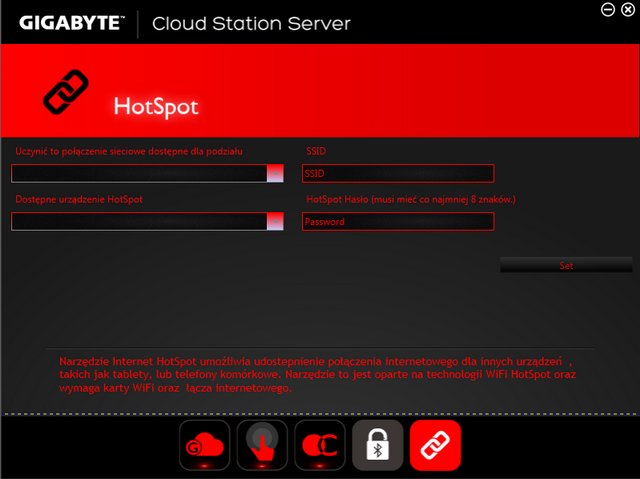Click the 'Uczynić to połączenie sieciowe' label

[x=129, y=151]
